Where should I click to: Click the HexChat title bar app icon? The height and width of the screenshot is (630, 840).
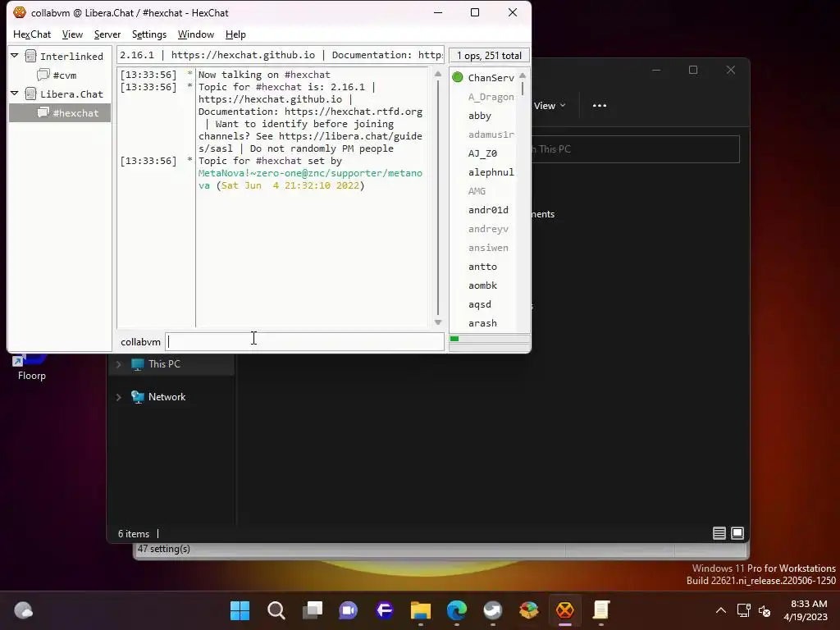click(20, 12)
